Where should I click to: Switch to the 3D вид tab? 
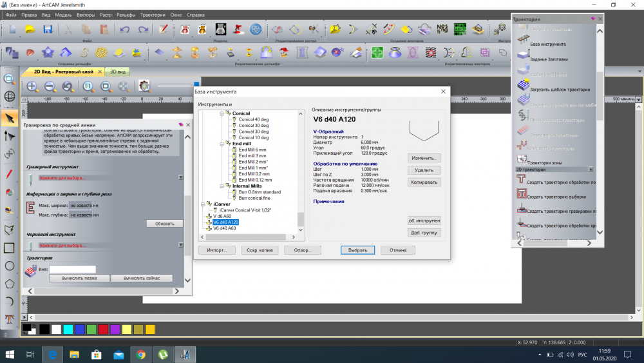117,72
